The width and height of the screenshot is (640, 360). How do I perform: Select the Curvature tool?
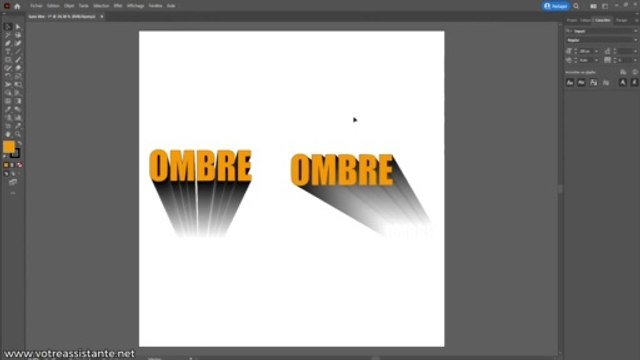tap(18, 43)
